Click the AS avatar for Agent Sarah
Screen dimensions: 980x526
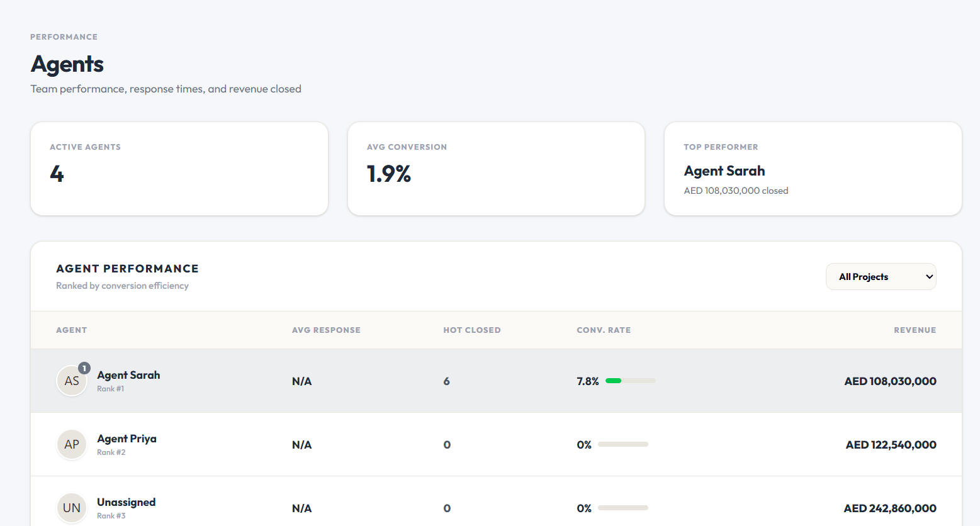click(x=72, y=381)
